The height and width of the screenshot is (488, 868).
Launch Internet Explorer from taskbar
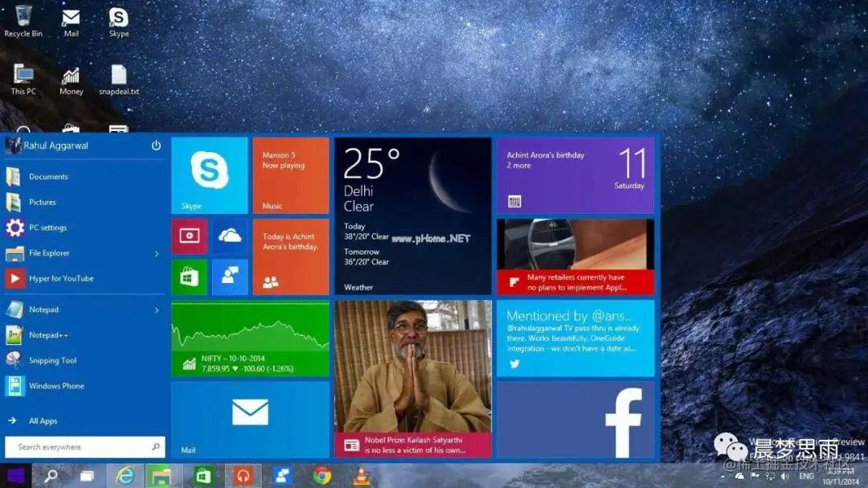coord(125,476)
